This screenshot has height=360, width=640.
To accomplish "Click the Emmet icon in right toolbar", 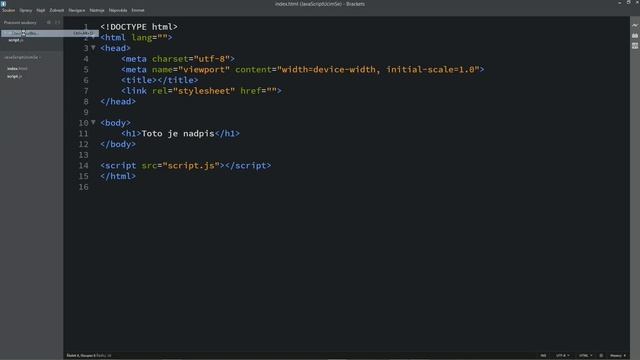I will (635, 46).
